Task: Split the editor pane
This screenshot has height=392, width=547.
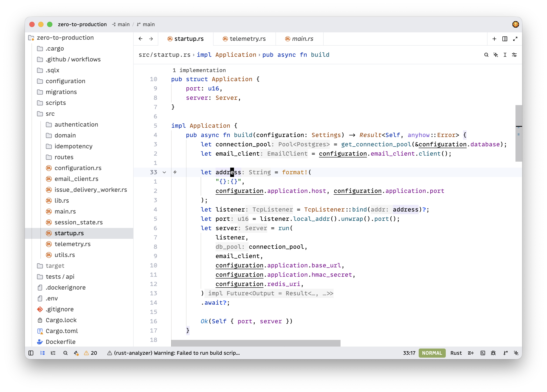Action: tap(505, 39)
